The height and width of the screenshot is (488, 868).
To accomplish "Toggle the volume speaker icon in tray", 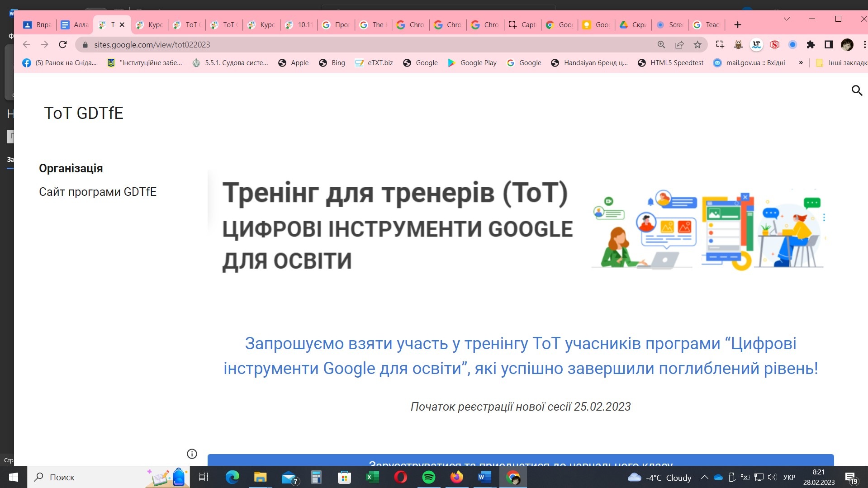I will point(772,477).
